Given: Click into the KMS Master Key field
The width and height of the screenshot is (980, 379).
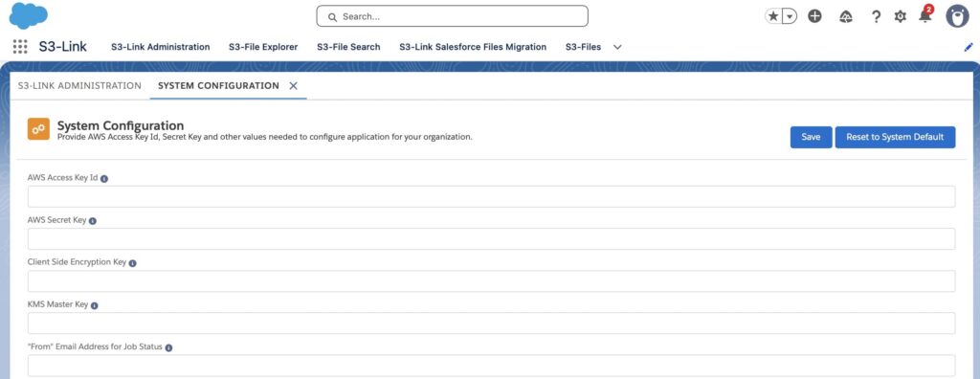Looking at the screenshot, I should coord(491,323).
